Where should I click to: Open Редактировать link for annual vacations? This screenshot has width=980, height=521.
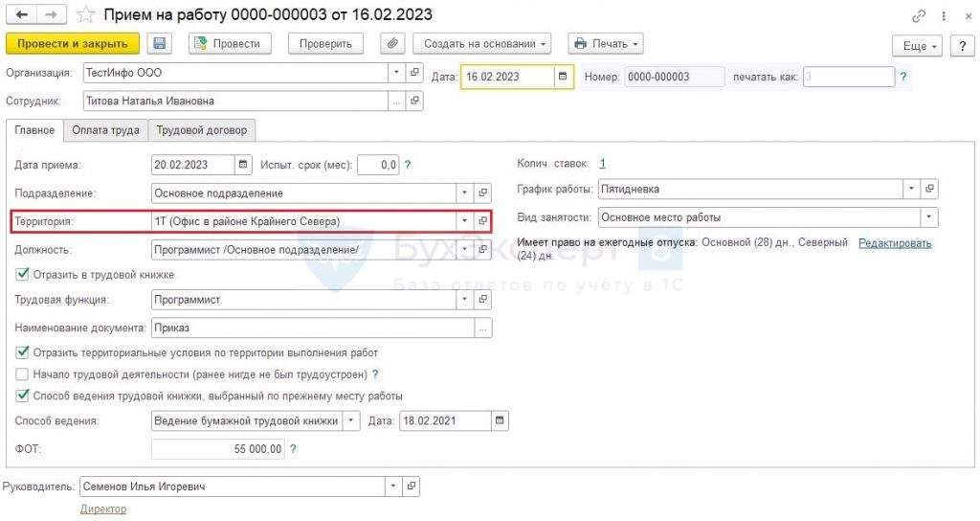point(895,243)
